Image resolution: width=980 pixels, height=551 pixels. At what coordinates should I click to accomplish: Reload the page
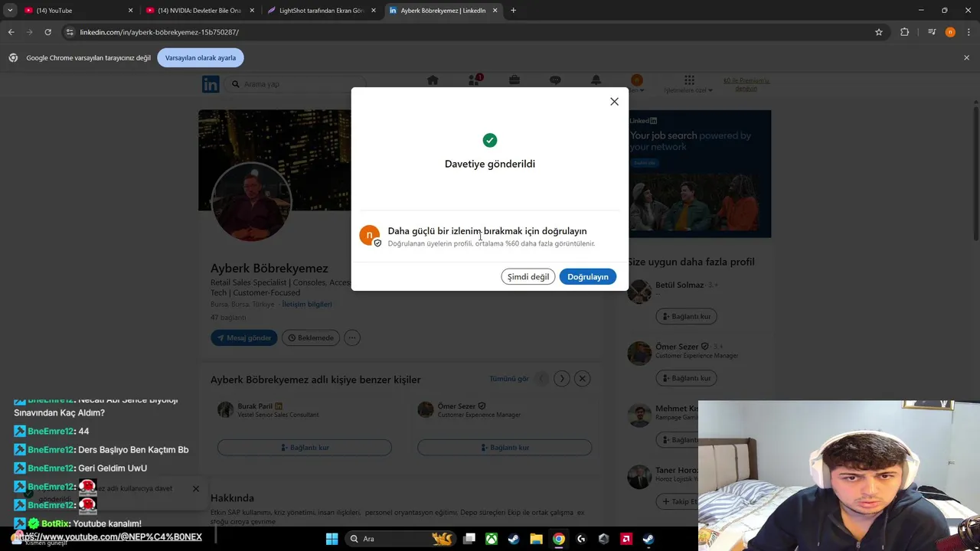[x=47, y=32]
